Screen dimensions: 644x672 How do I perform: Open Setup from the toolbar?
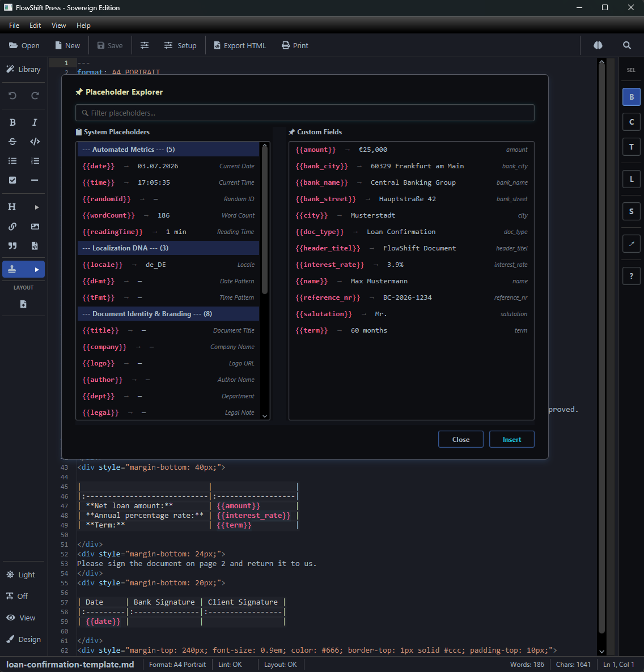180,45
